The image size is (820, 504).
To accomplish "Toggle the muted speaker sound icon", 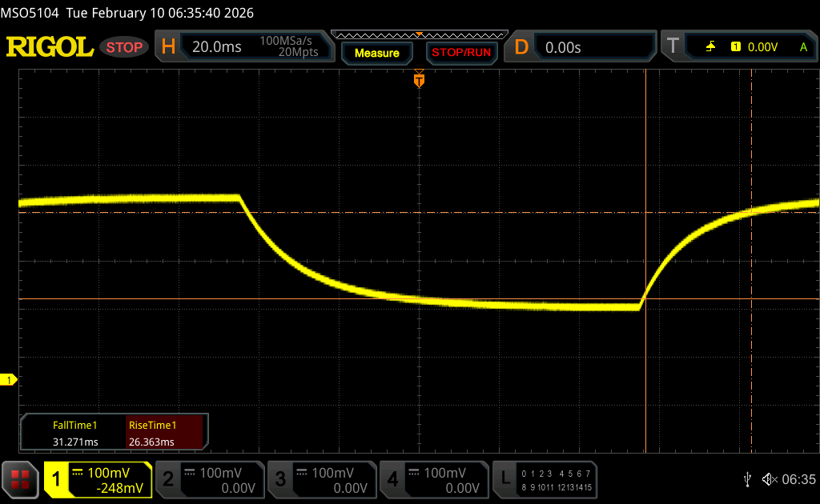I will click(769, 479).
